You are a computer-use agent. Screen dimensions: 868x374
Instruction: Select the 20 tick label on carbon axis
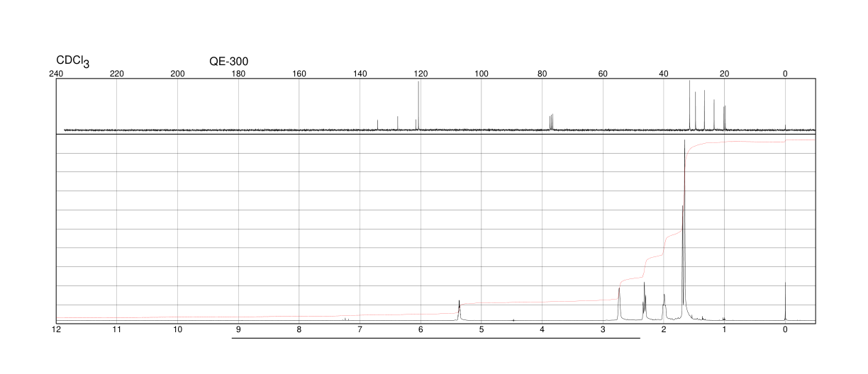(724, 74)
